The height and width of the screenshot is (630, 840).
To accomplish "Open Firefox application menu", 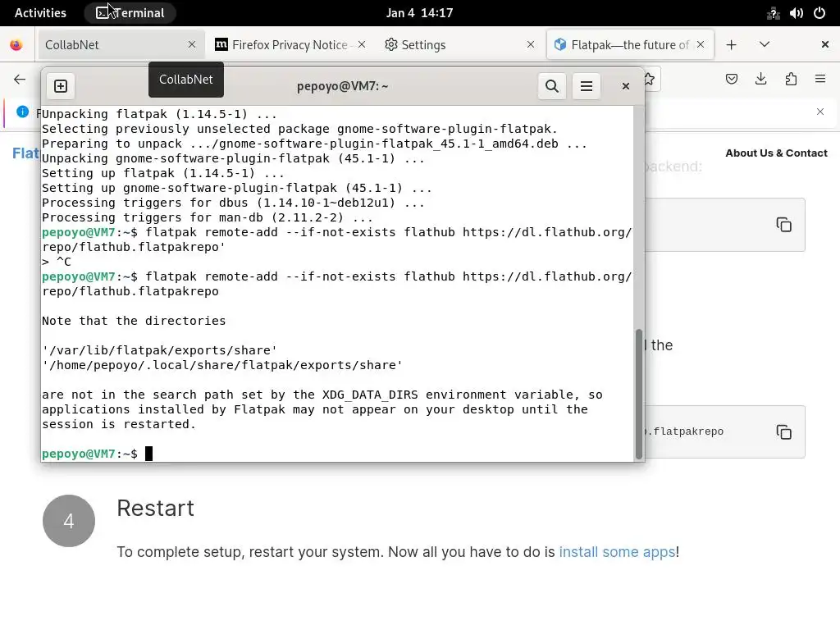I will coord(819,80).
